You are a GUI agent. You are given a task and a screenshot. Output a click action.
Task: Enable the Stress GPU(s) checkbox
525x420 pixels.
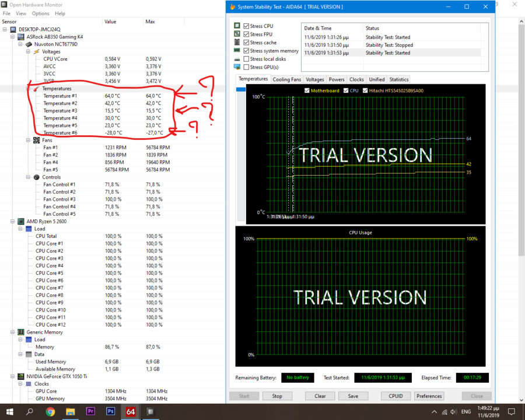(x=246, y=67)
